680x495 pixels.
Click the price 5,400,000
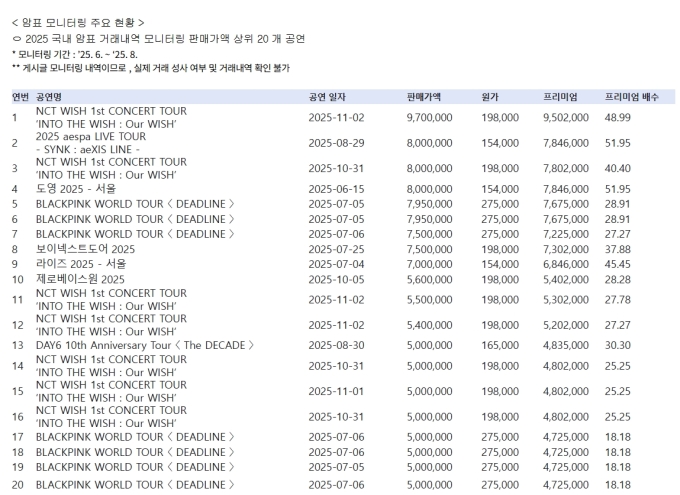click(429, 325)
